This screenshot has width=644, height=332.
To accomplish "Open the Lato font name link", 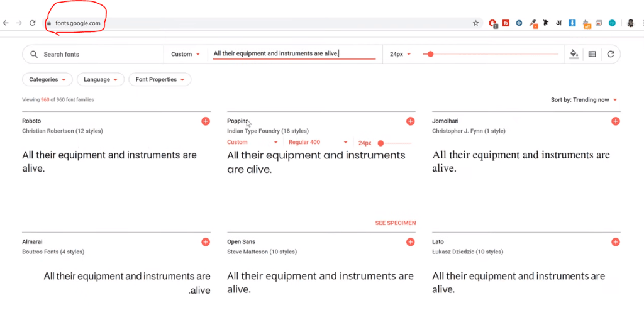I will click(x=438, y=242).
